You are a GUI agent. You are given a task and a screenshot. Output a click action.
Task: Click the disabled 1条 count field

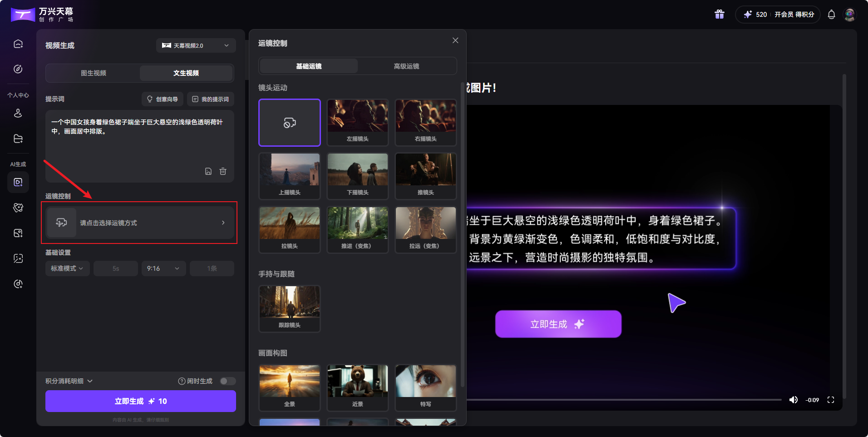pyautogui.click(x=212, y=268)
